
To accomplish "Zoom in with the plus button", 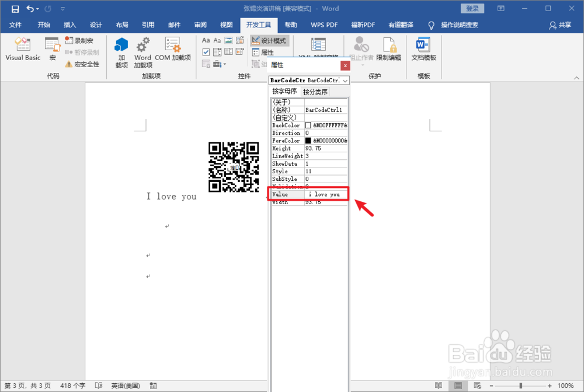I will click(550, 386).
